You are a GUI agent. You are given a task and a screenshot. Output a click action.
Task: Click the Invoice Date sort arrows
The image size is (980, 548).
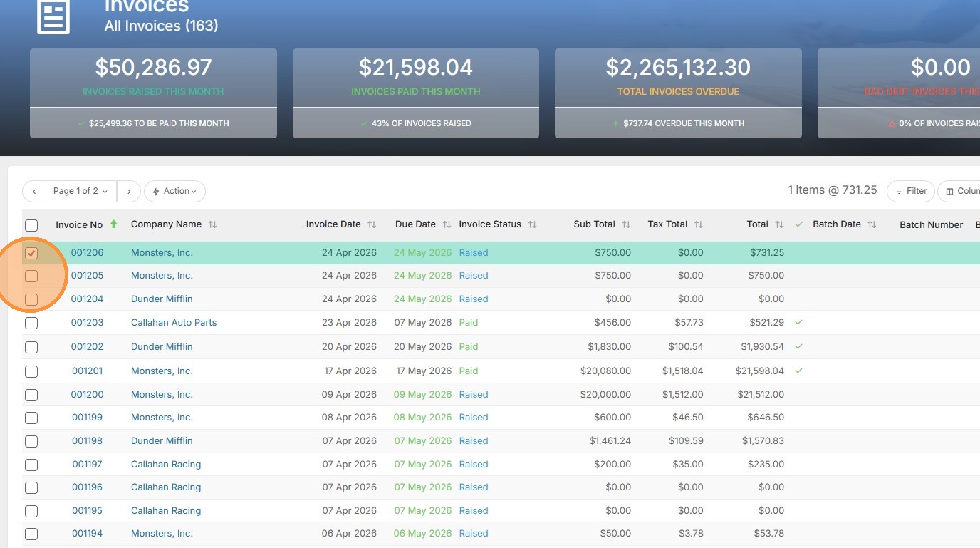(x=372, y=224)
